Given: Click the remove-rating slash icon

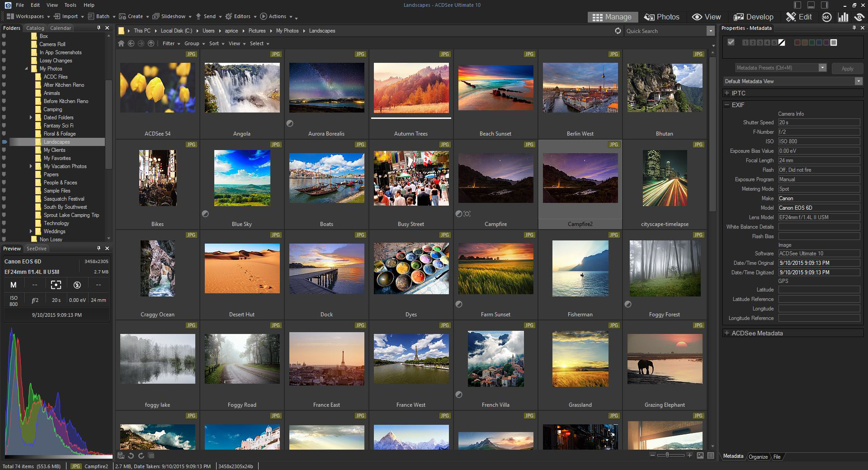Looking at the screenshot, I should pyautogui.click(x=782, y=42).
